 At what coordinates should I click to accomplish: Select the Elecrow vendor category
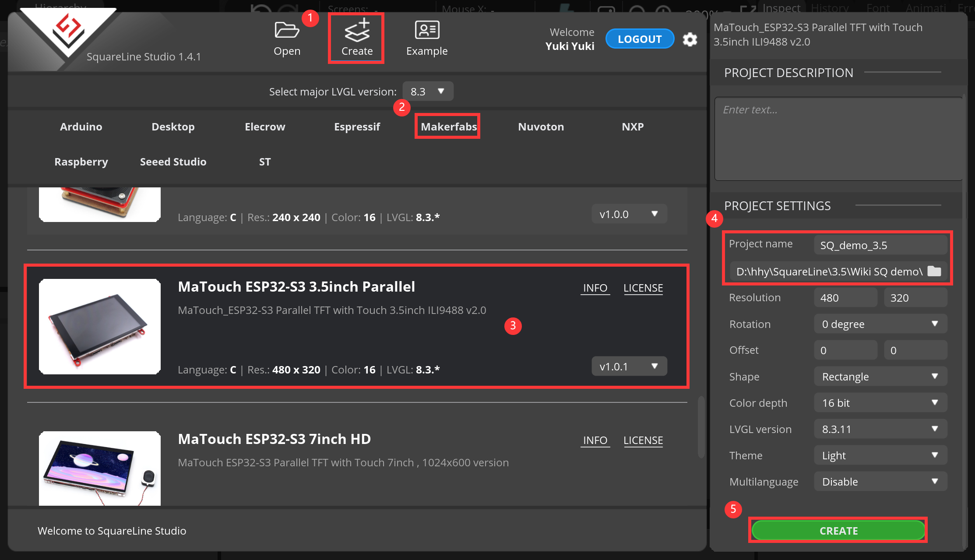coord(265,127)
